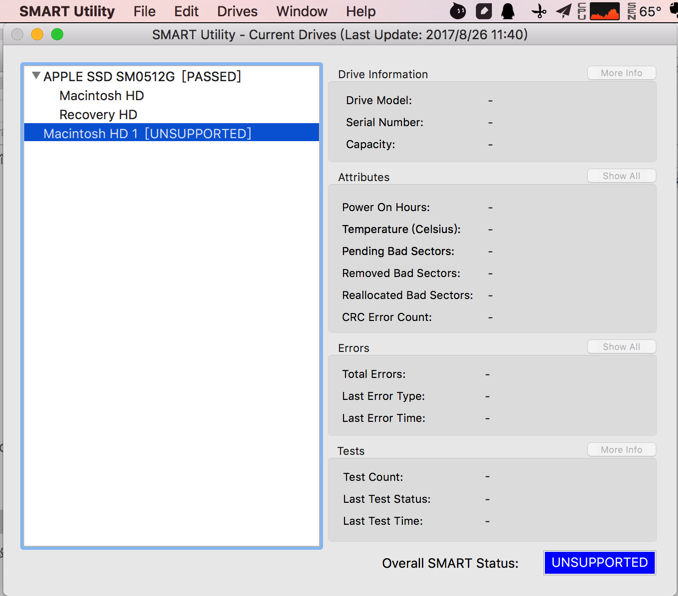Click Show All in Attributes section
Screen dimensions: 678x596
[621, 176]
